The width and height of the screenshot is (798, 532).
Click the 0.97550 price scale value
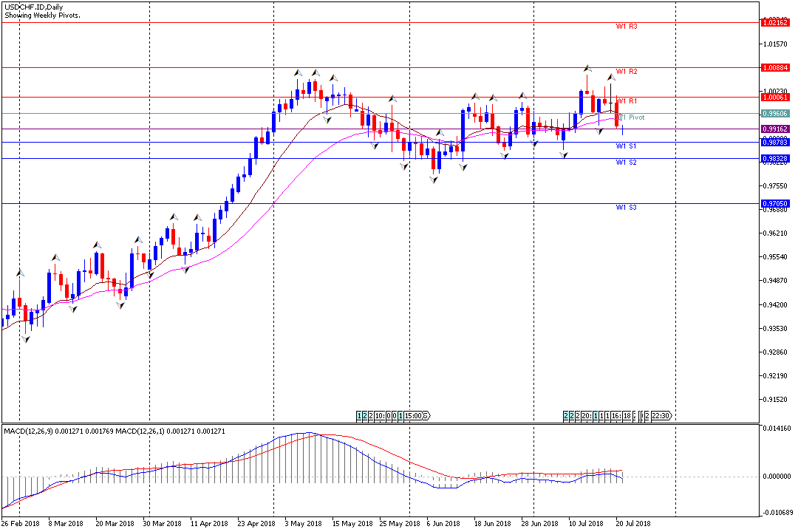[775, 185]
